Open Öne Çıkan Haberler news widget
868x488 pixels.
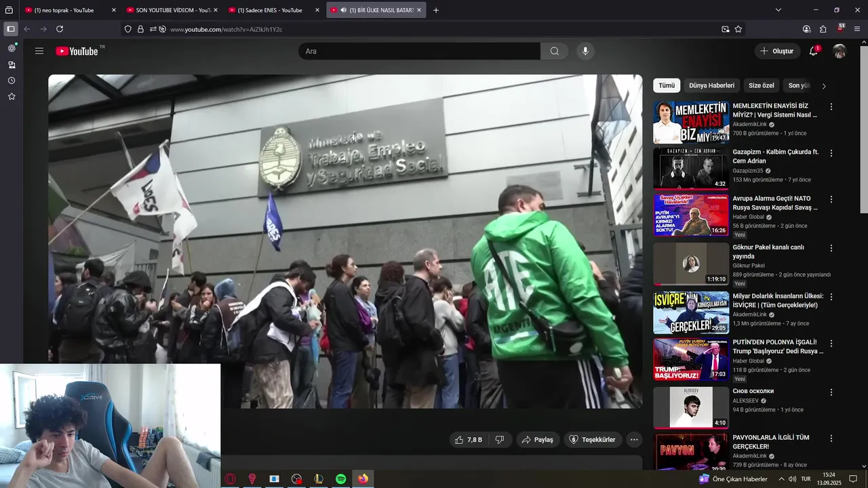coord(734,479)
